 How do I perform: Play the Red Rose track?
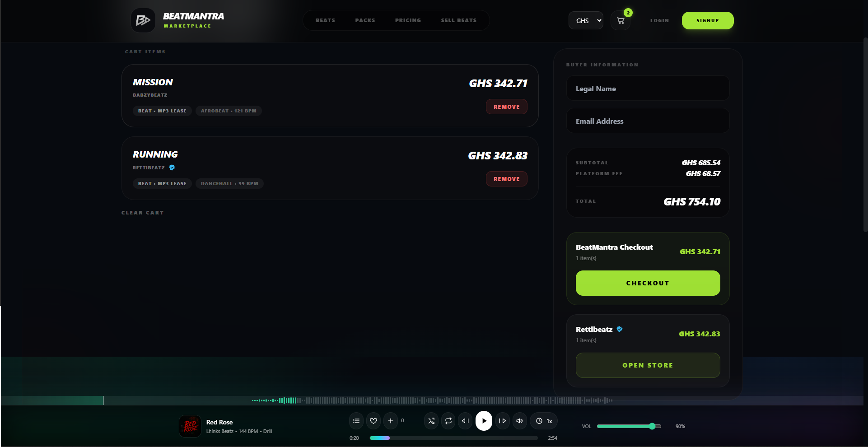point(484,421)
